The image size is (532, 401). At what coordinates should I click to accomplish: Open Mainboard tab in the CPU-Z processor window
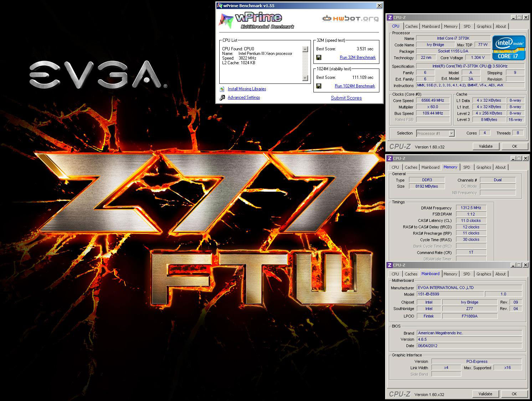[x=431, y=26]
